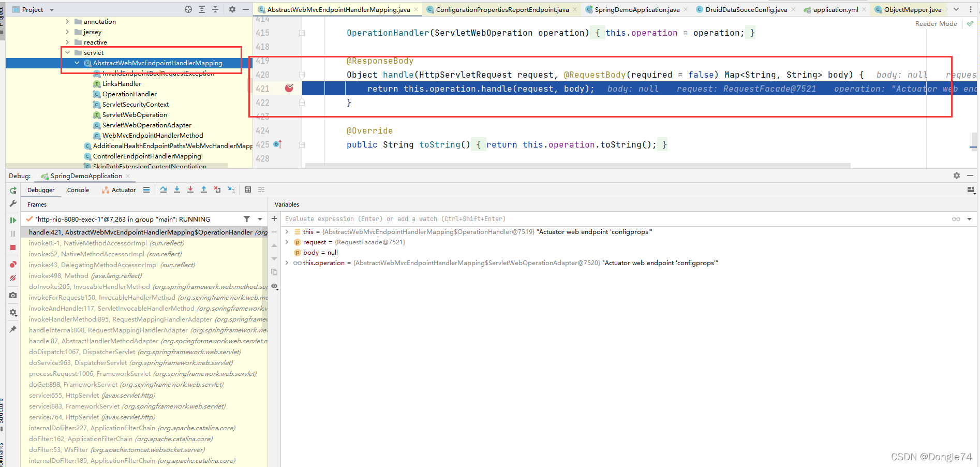The height and width of the screenshot is (467, 980).
Task: Pin the debug tab
Action: pos(13,329)
